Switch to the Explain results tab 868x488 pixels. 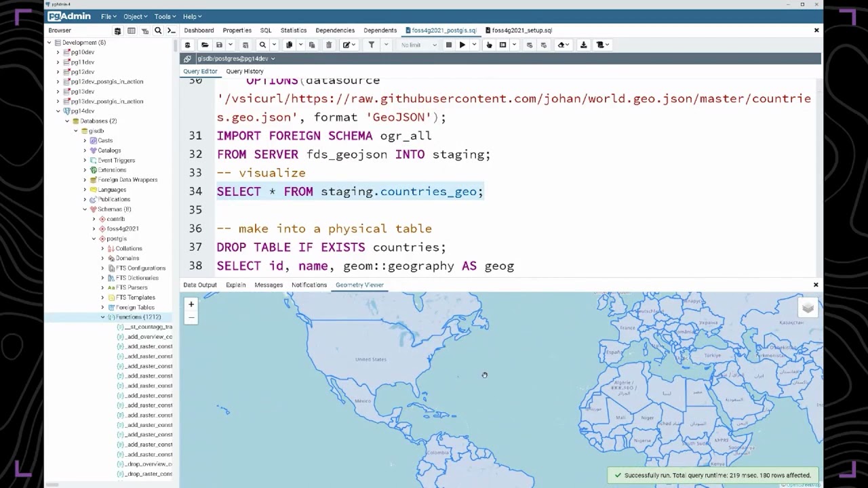pyautogui.click(x=236, y=285)
